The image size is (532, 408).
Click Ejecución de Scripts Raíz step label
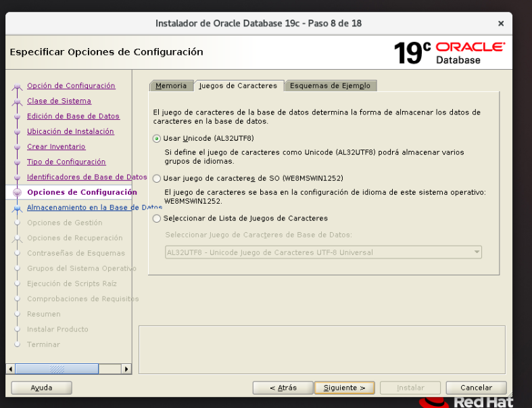coord(72,284)
